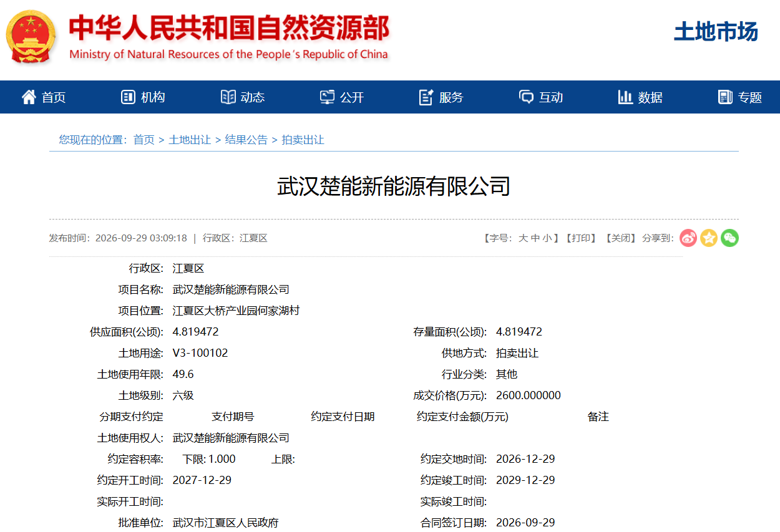Share via green WeChat icon
The image size is (780, 532).
pos(729,238)
